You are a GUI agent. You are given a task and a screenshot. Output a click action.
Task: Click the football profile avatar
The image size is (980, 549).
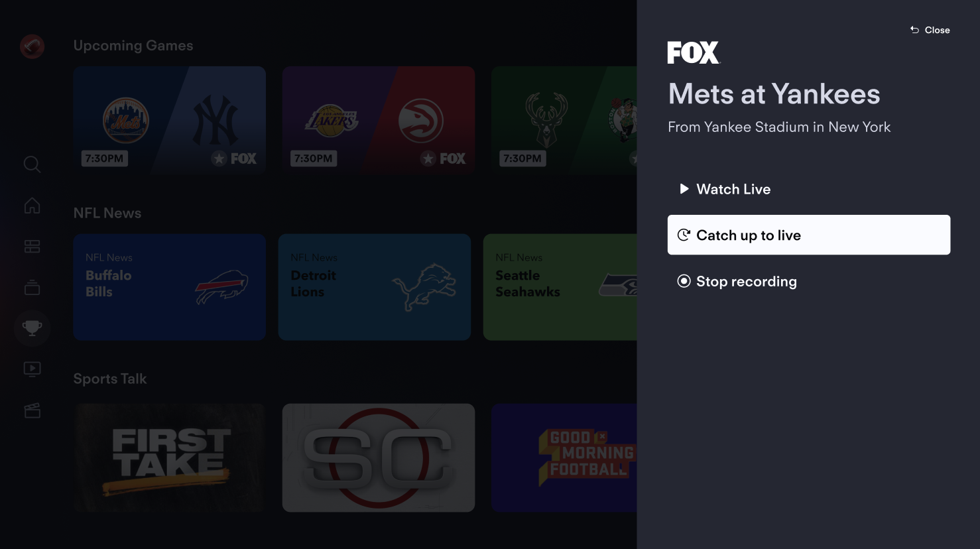[32, 46]
